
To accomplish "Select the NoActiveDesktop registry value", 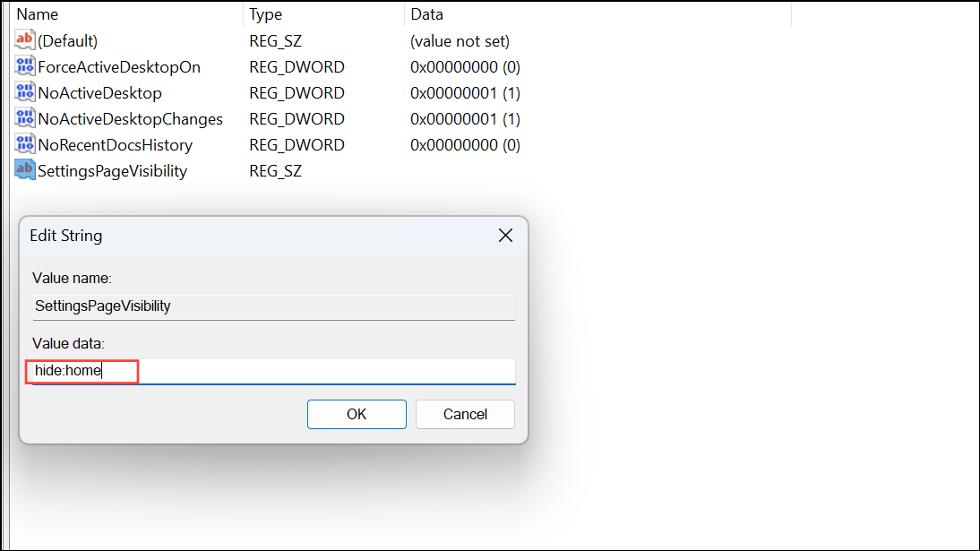I will click(99, 92).
